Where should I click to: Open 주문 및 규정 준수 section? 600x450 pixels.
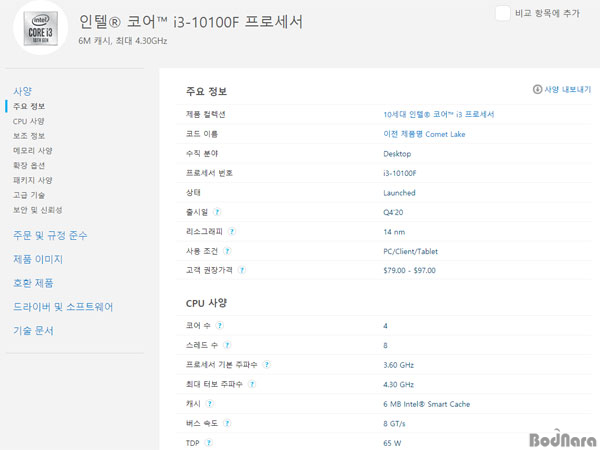coord(50,235)
